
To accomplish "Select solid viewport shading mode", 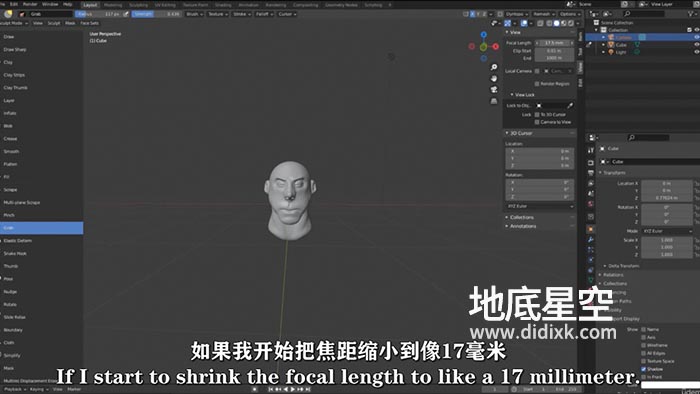I will point(556,23).
